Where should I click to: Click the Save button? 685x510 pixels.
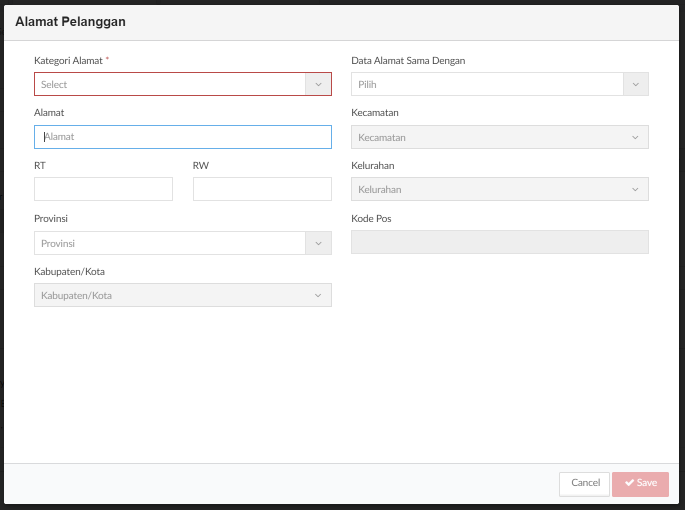click(640, 484)
